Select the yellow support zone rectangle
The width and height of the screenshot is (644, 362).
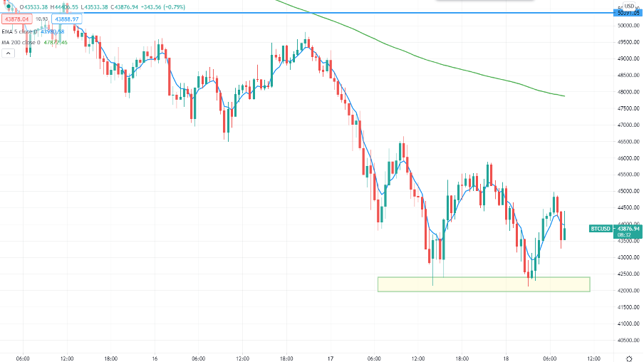(484, 284)
